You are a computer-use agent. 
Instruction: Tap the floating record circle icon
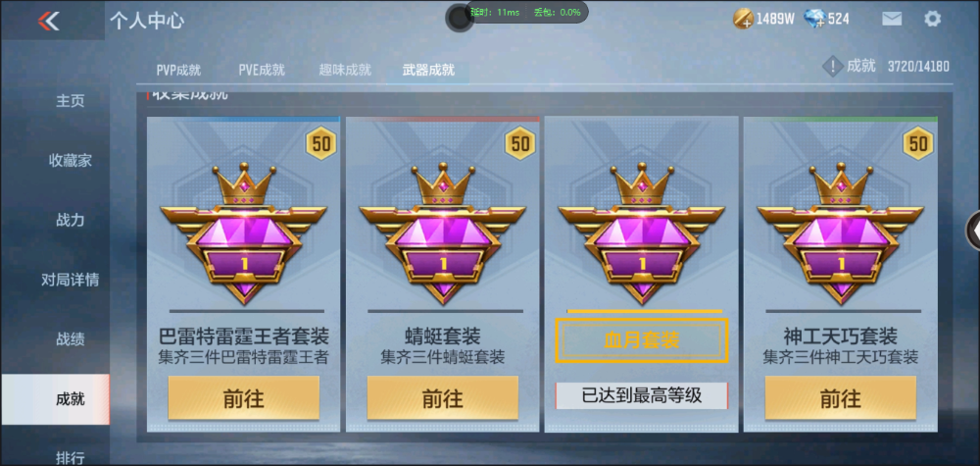pyautogui.click(x=460, y=18)
